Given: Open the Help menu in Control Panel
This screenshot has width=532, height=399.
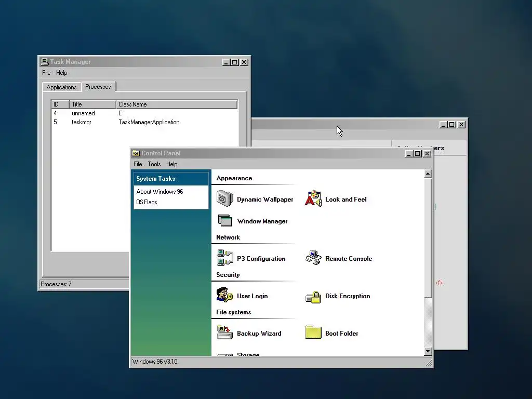Looking at the screenshot, I should pyautogui.click(x=171, y=164).
